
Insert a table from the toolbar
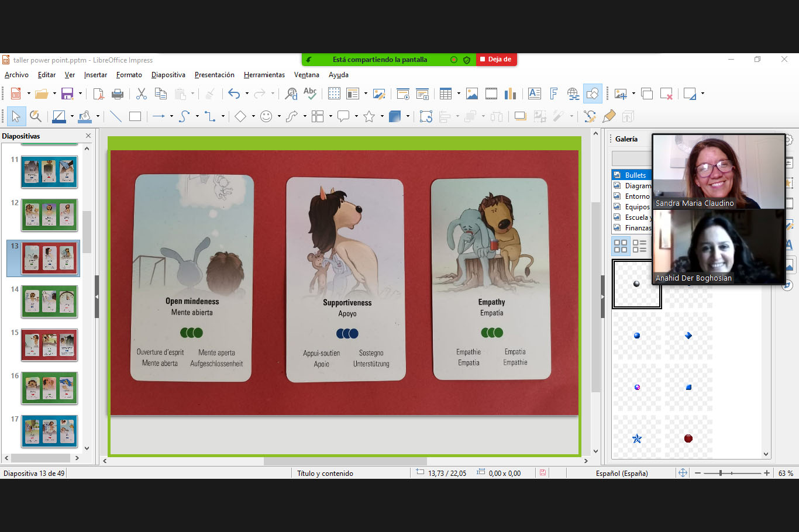[x=446, y=94]
